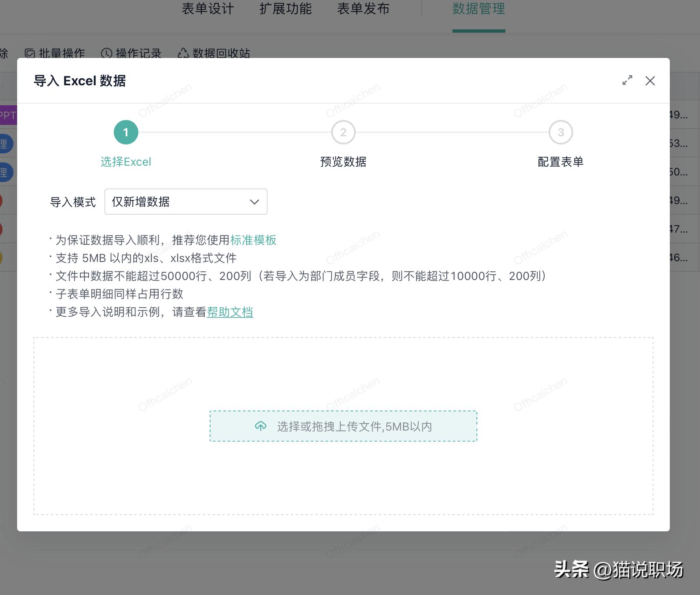
Task: Click the purple PPT badge on left
Action: pyautogui.click(x=7, y=115)
